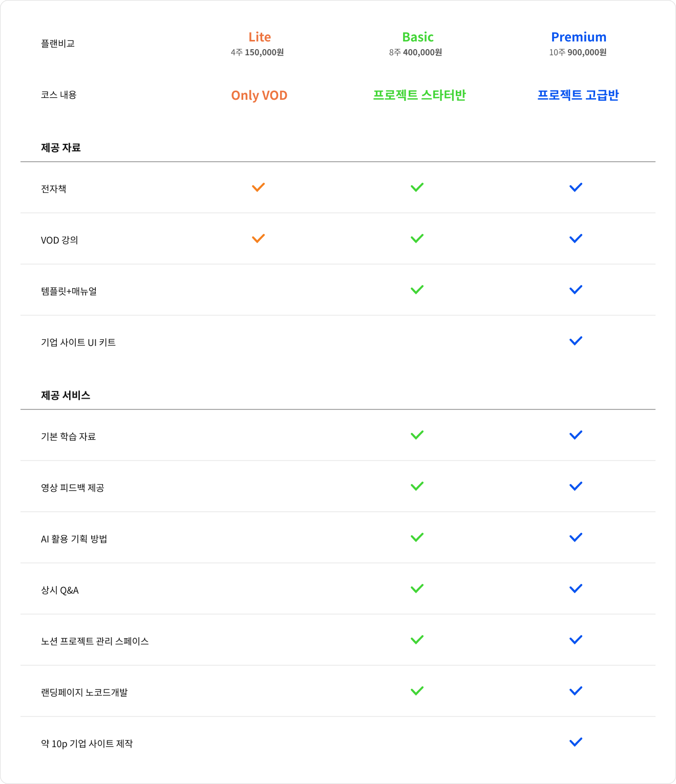This screenshot has height=784, width=676.
Task: Click the Premium 10주 900,000원 price text
Action: 578,52
